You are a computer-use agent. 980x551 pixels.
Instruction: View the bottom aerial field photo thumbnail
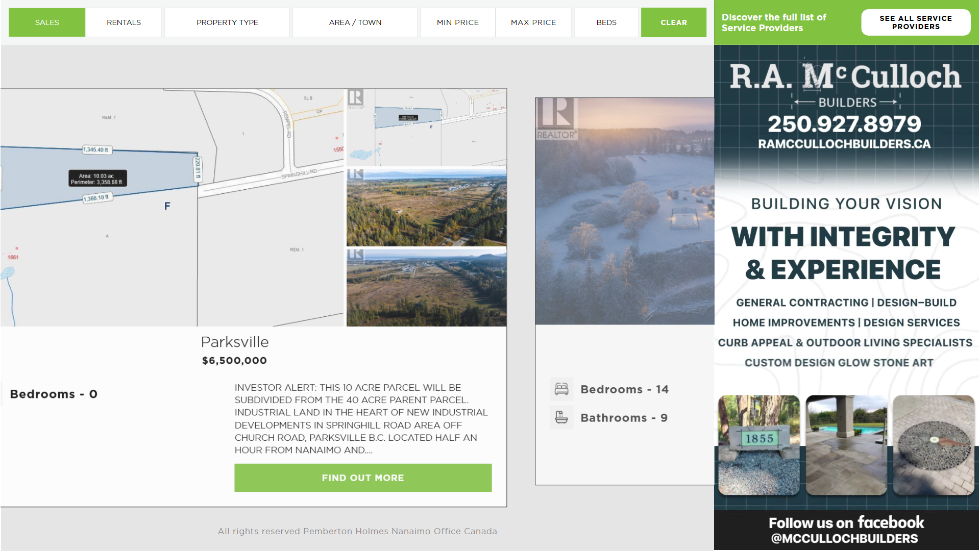[427, 287]
